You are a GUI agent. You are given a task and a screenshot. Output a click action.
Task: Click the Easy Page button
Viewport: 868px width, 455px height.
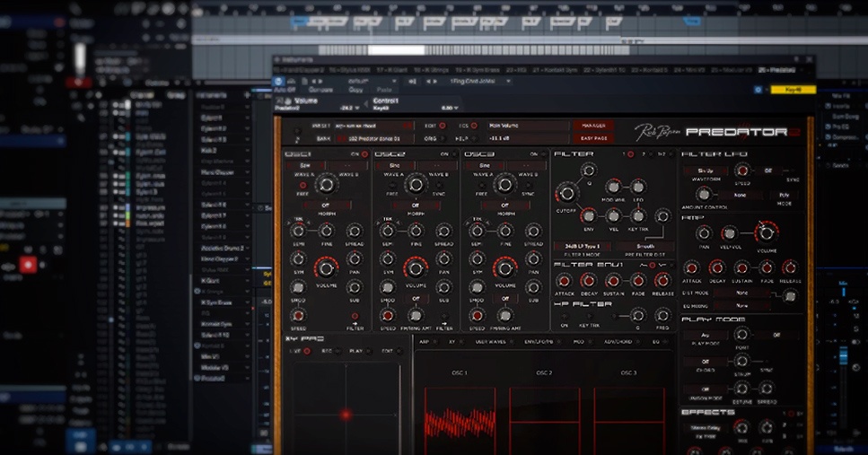592,138
